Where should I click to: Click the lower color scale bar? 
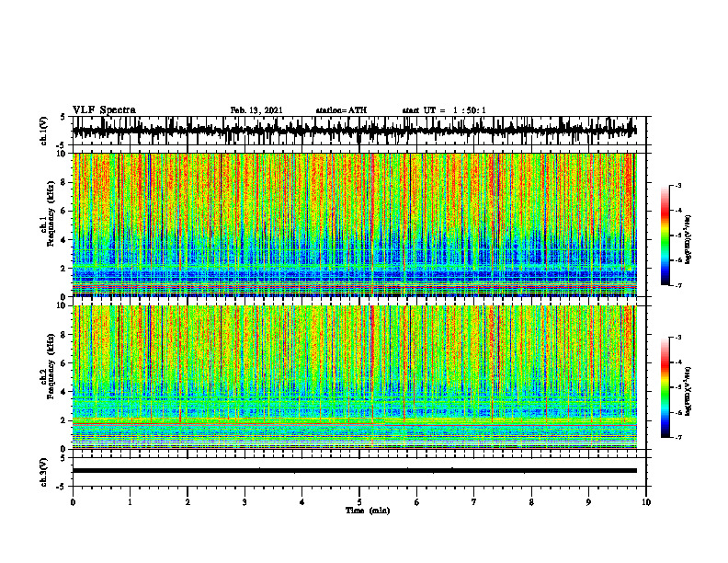(x=665, y=387)
